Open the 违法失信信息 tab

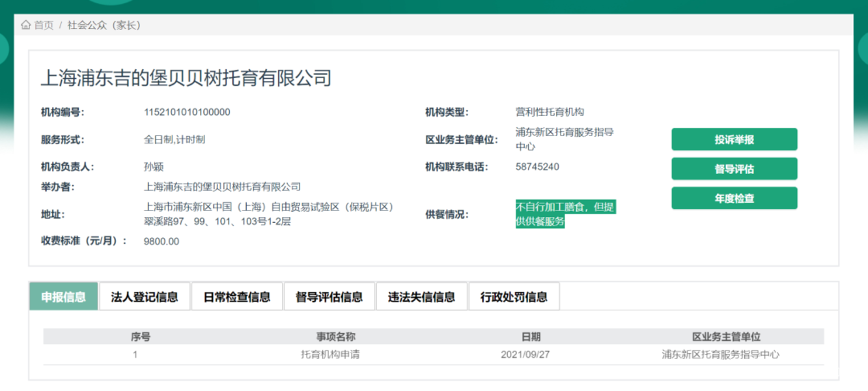click(x=421, y=297)
